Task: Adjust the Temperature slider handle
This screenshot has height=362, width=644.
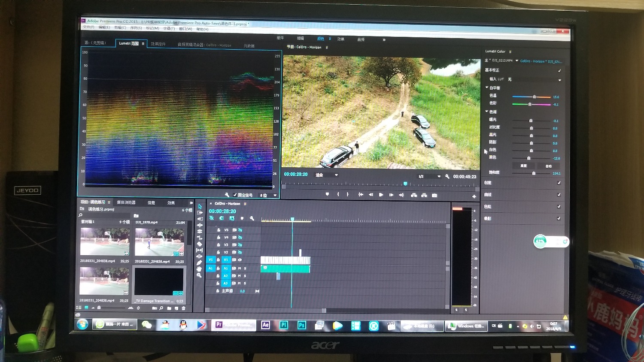Action: (x=534, y=97)
